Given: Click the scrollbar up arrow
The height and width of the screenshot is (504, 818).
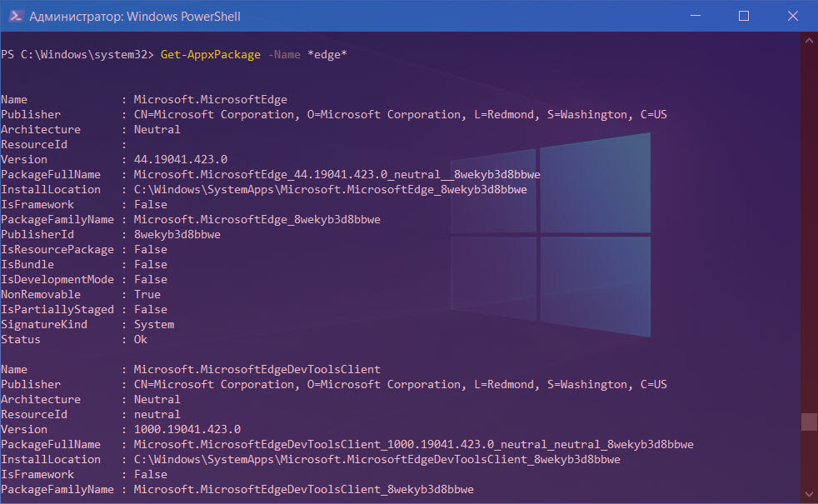Looking at the screenshot, I should pos(809,40).
